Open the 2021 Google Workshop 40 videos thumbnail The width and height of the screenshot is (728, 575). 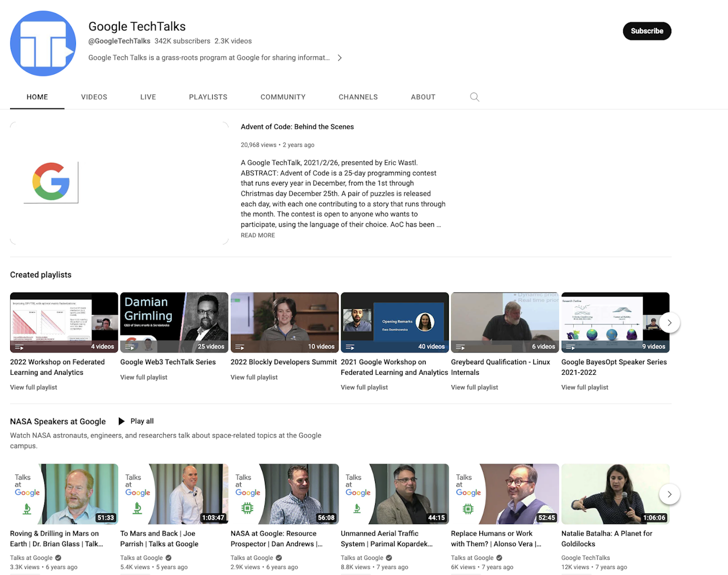[x=395, y=322]
